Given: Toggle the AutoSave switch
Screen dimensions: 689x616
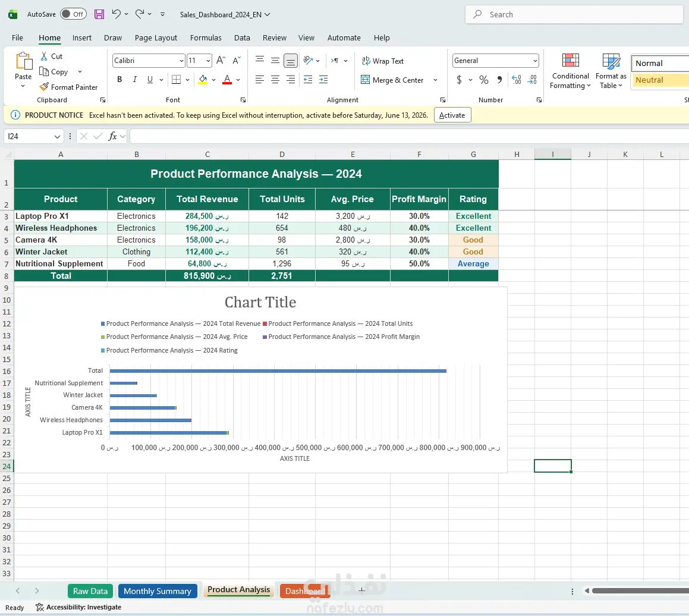Looking at the screenshot, I should pos(73,14).
